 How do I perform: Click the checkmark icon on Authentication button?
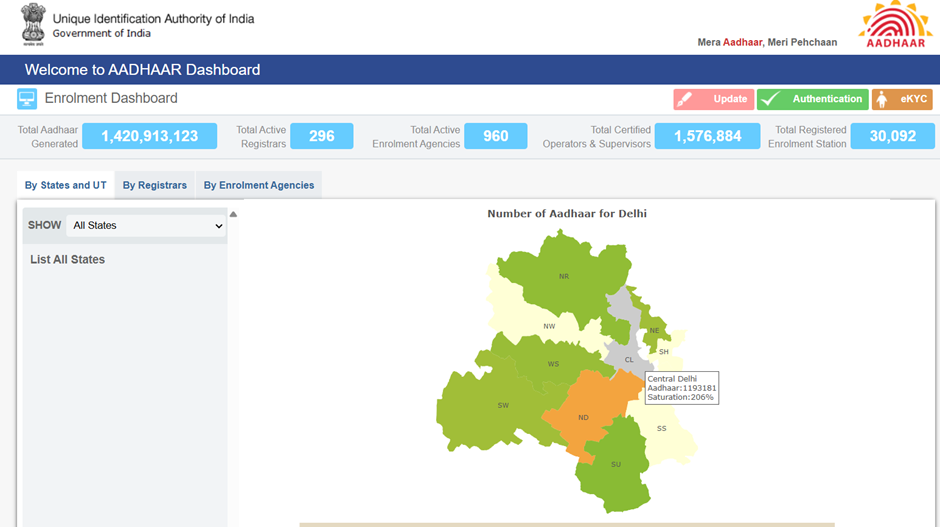click(x=771, y=99)
